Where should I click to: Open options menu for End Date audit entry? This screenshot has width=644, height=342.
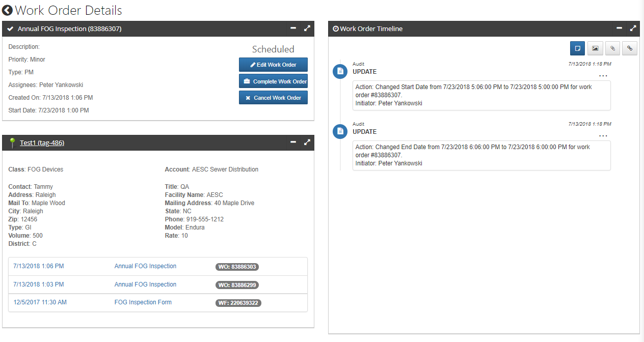[603, 136]
